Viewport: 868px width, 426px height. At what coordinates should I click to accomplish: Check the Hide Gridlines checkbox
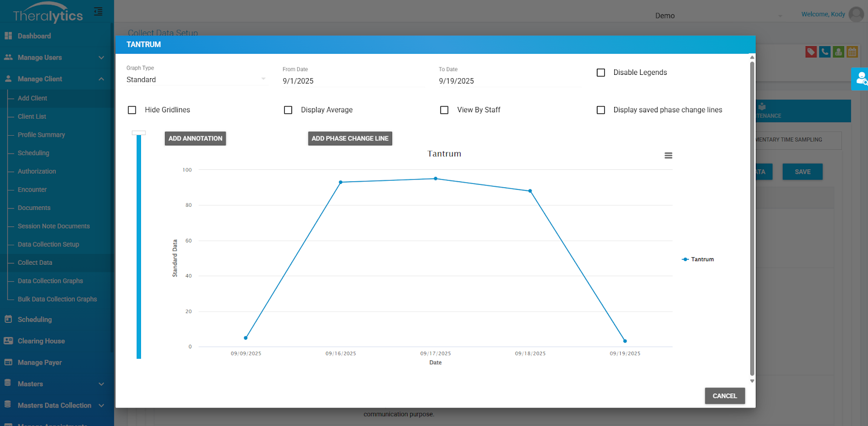[x=132, y=110]
